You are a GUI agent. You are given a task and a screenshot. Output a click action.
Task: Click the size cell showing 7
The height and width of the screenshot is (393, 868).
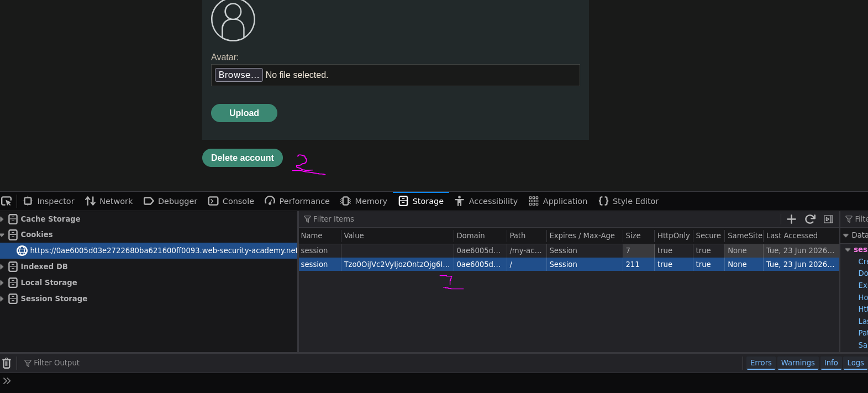[639, 250]
